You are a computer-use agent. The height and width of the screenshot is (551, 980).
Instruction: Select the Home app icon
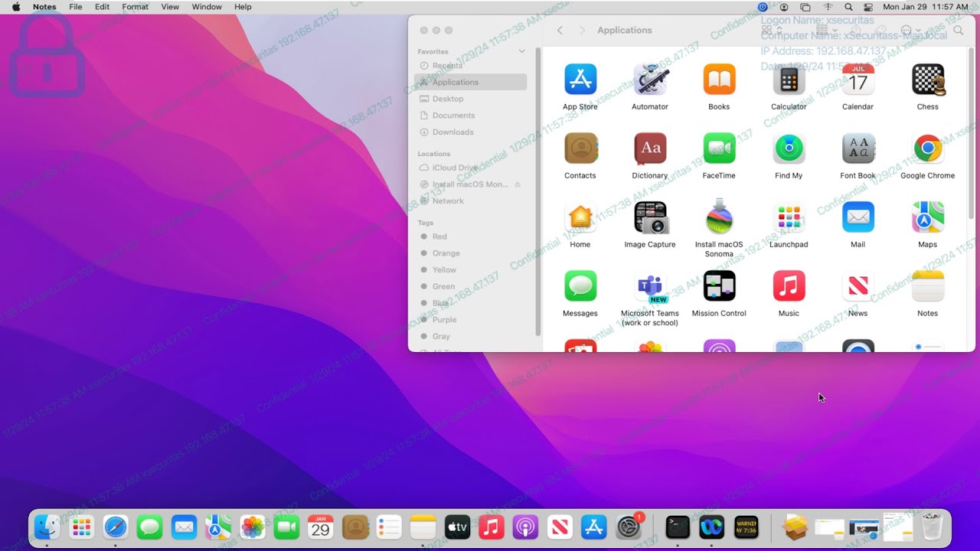coord(580,217)
